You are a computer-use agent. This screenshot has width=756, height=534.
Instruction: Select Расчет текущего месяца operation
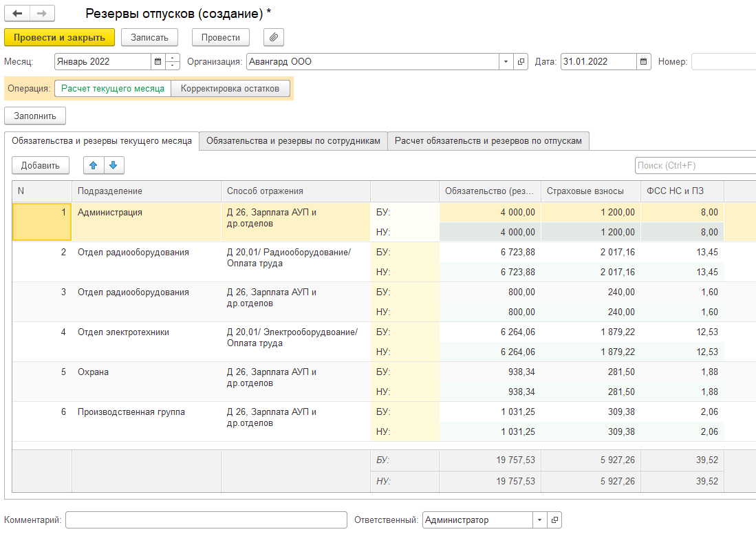[x=113, y=89]
